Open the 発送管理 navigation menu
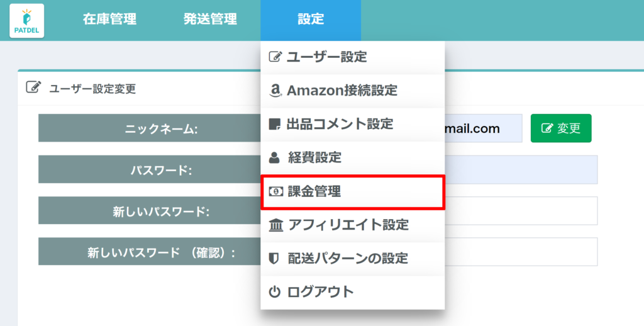 pos(210,20)
